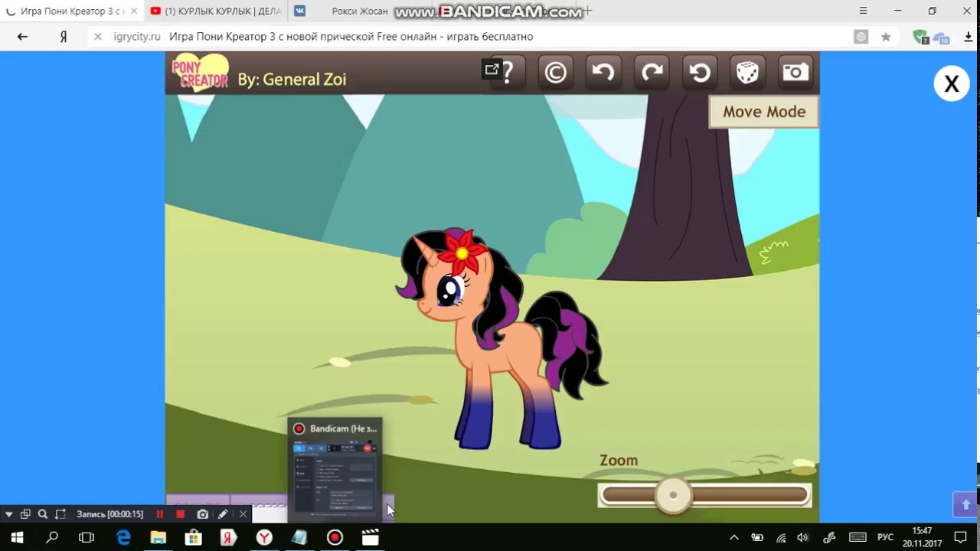This screenshot has height=551, width=980.
Task: Close the game overlay with X button
Action: (952, 83)
